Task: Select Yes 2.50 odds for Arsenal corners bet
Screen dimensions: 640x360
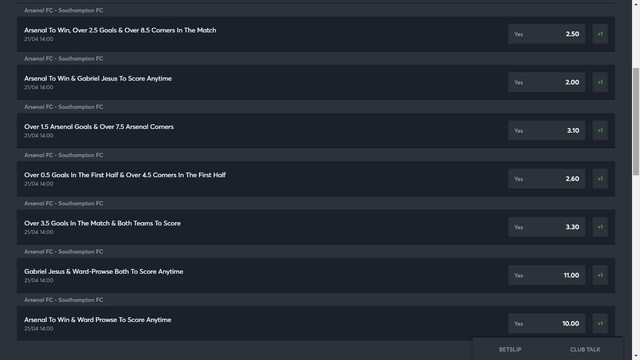Action: click(546, 34)
